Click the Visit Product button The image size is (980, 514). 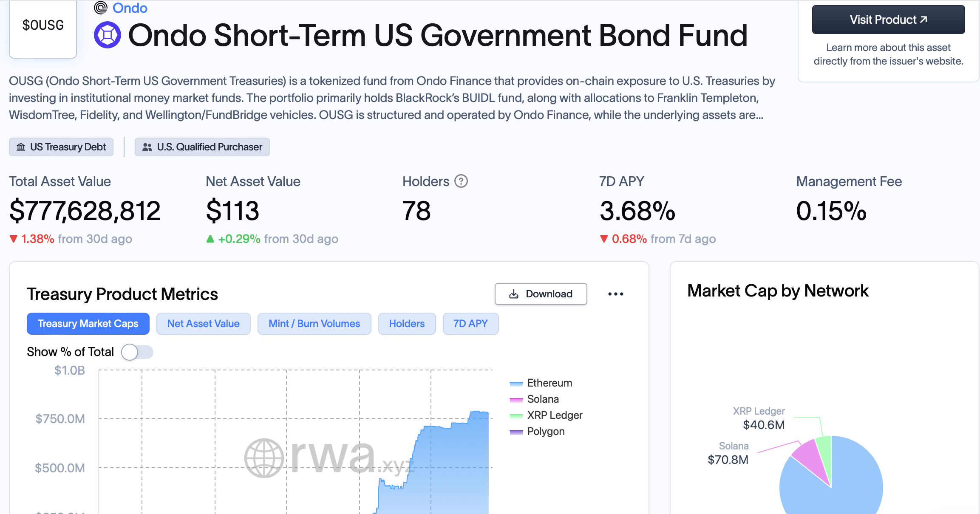point(888,20)
